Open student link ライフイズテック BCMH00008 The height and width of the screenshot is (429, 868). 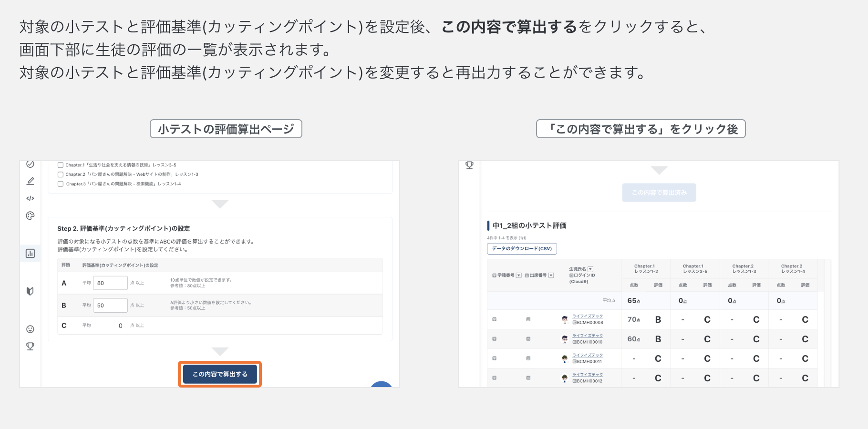[x=587, y=316]
